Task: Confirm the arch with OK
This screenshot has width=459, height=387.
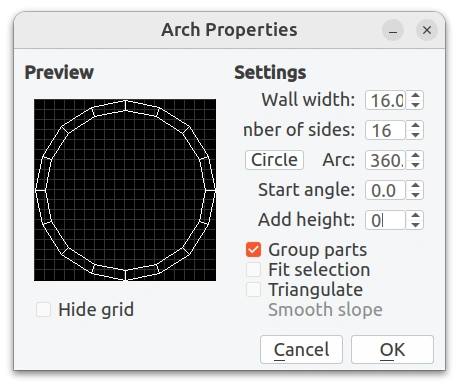Action: tap(392, 350)
